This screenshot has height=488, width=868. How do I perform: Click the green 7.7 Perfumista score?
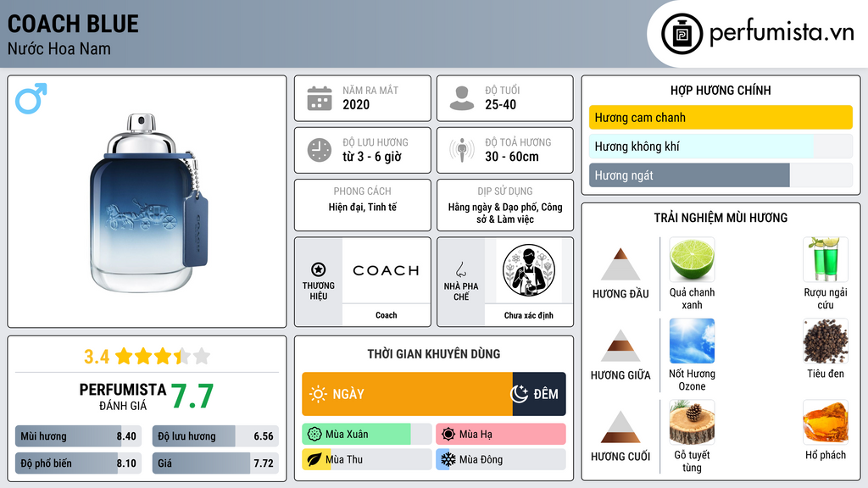(x=192, y=396)
